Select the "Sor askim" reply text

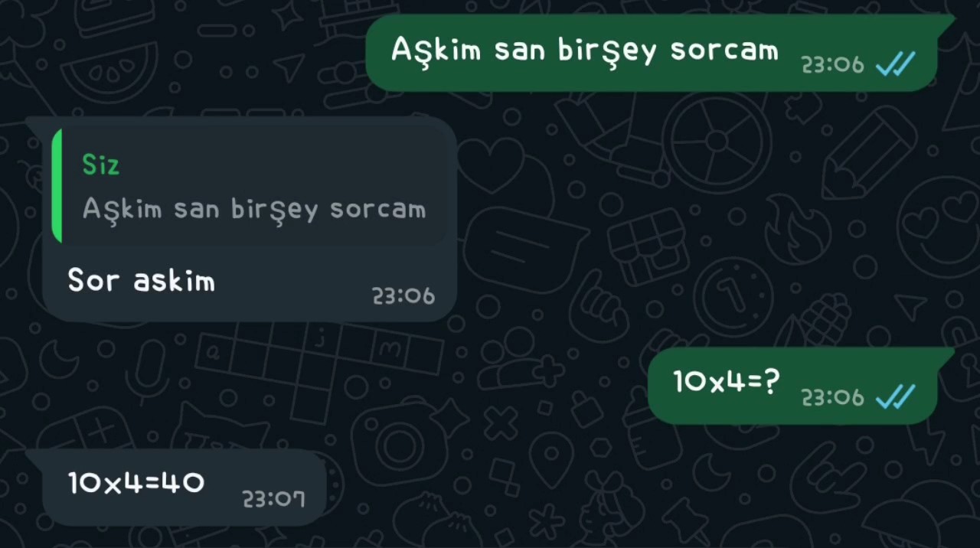141,280
